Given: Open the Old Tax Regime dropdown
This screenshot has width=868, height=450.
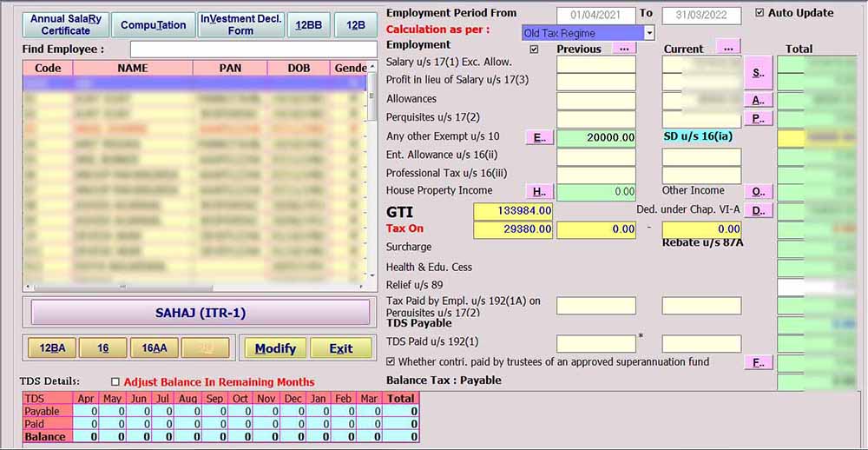Looking at the screenshot, I should 649,33.
